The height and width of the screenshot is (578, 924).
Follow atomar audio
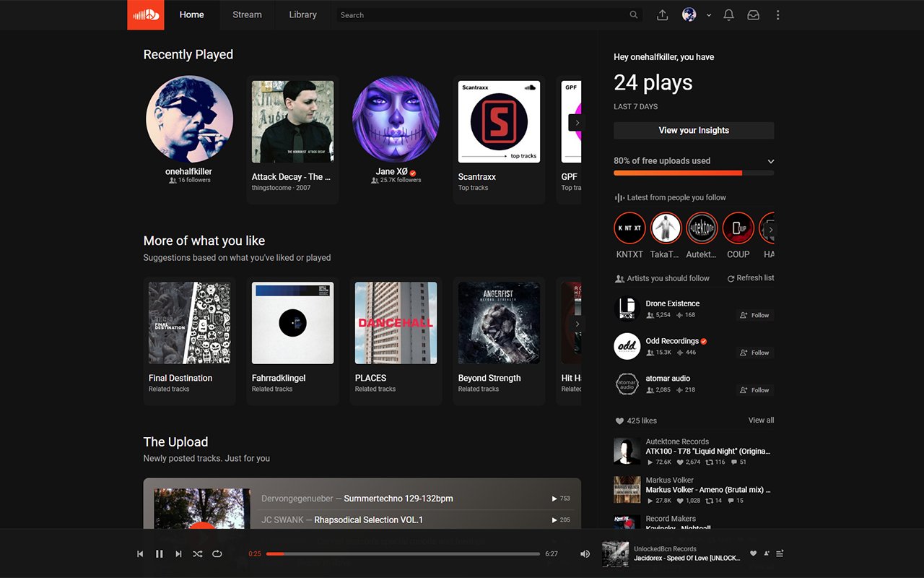[755, 390]
